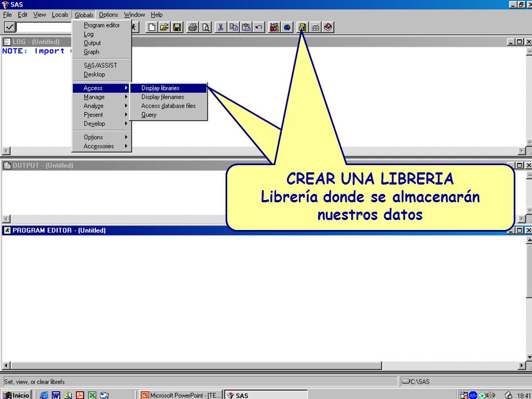Click the checkmark submit command button
Viewport: 532px width, 399px height.
pyautogui.click(x=9, y=27)
